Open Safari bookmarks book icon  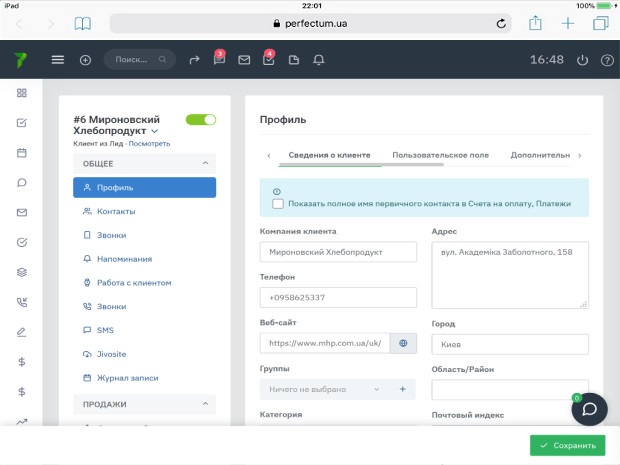pos(83,24)
